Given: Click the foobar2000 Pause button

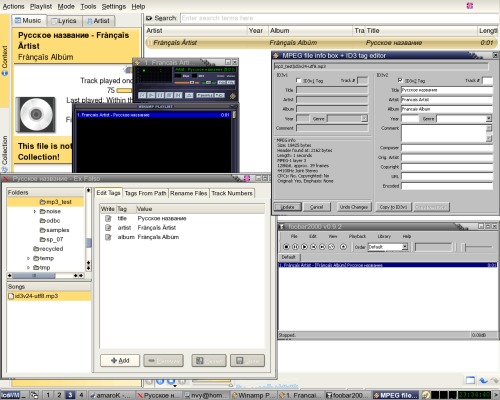Looking at the screenshot, I should 295,247.
